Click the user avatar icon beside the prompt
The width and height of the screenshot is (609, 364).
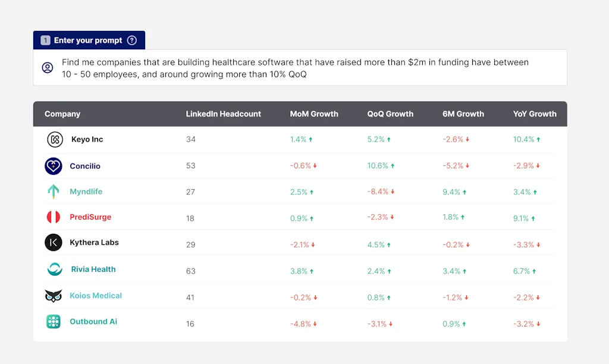coord(48,68)
